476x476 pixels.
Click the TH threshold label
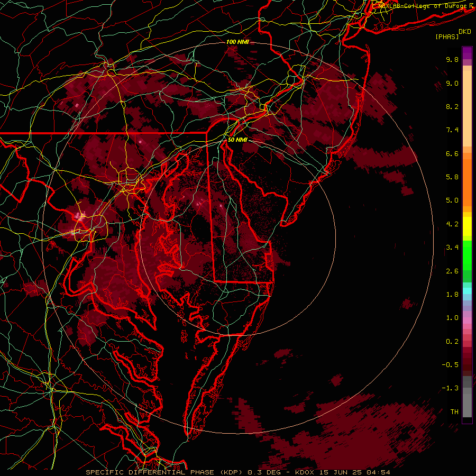tap(454, 412)
